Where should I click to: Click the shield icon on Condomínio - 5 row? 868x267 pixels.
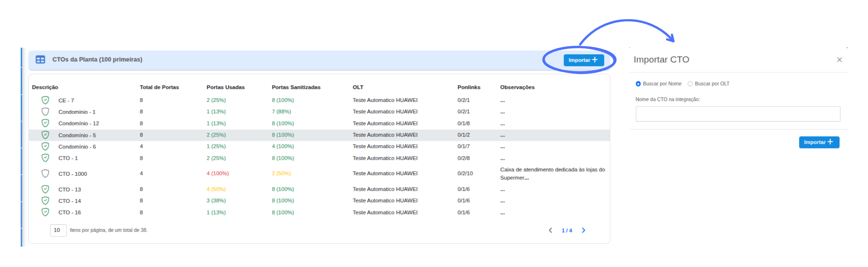coord(45,135)
